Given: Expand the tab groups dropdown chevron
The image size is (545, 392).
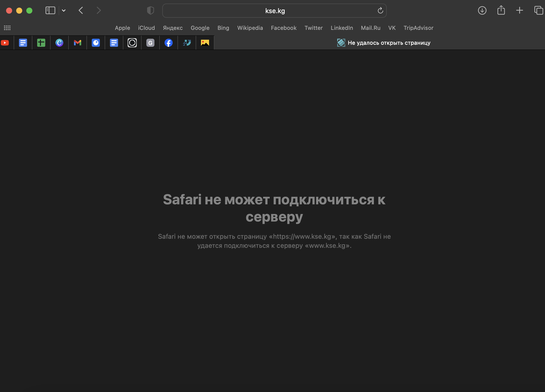Looking at the screenshot, I should tap(64, 11).
